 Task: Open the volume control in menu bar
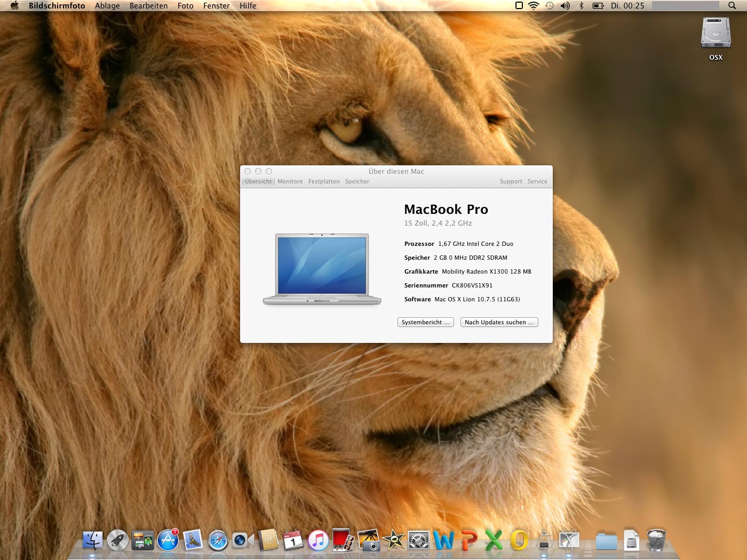(x=565, y=6)
